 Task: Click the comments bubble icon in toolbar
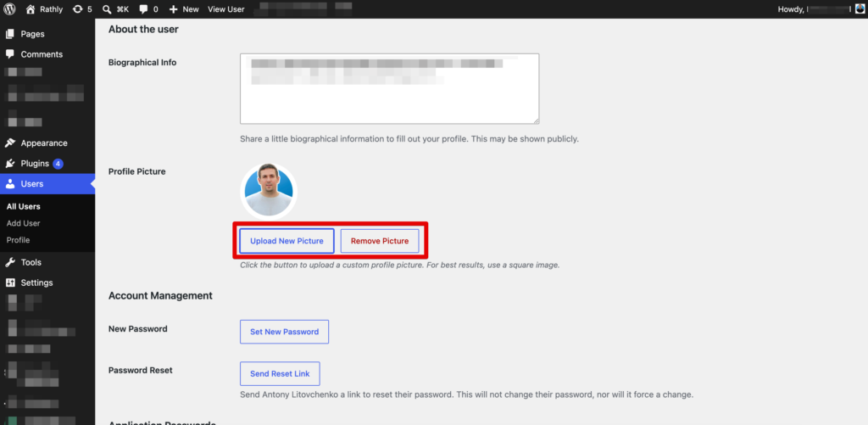(143, 9)
